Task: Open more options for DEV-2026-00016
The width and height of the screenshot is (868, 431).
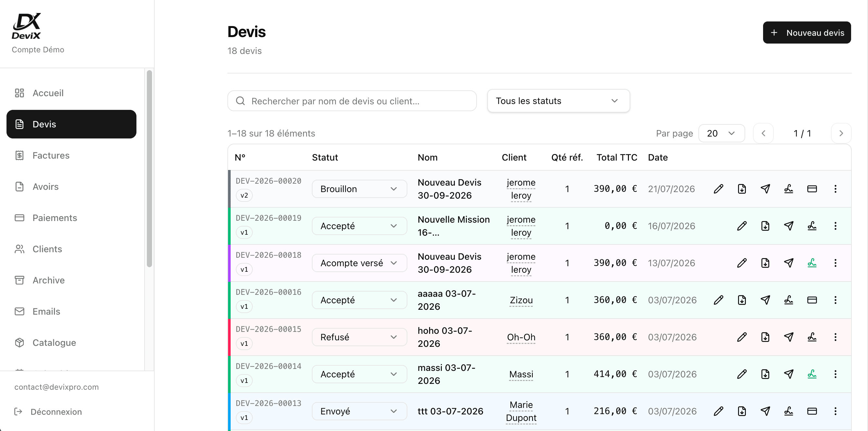Action: tap(835, 300)
